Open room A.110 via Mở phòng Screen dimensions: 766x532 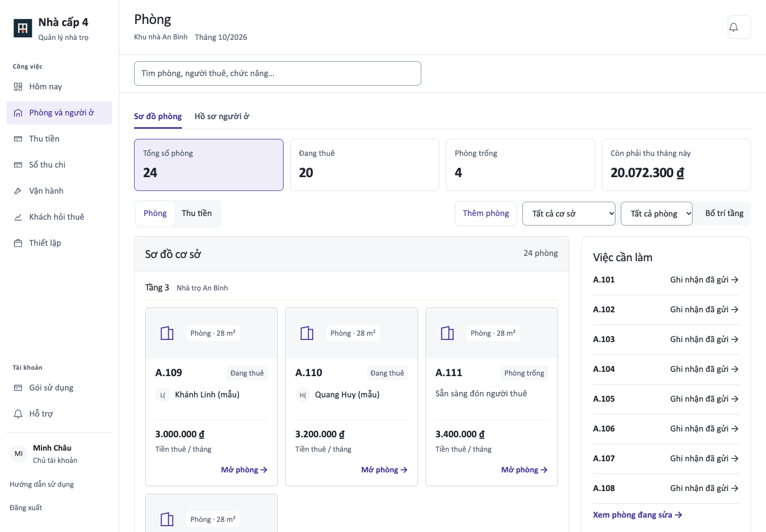[384, 470]
